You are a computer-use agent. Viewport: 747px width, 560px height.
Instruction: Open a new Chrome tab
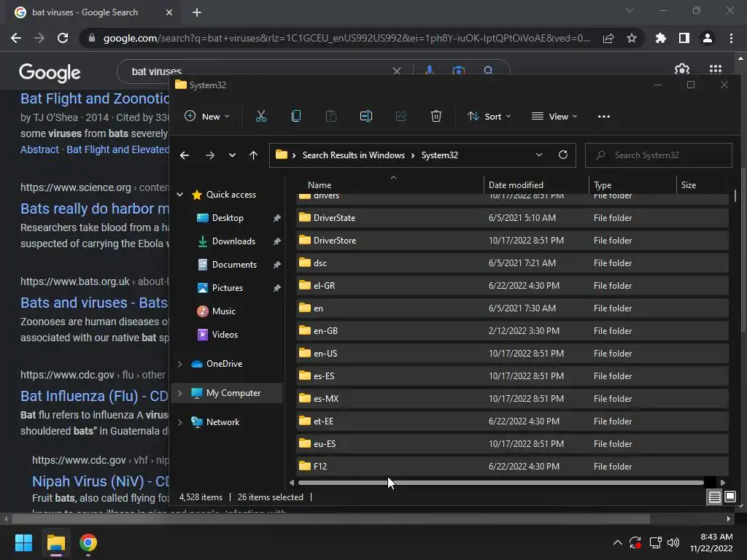click(197, 12)
